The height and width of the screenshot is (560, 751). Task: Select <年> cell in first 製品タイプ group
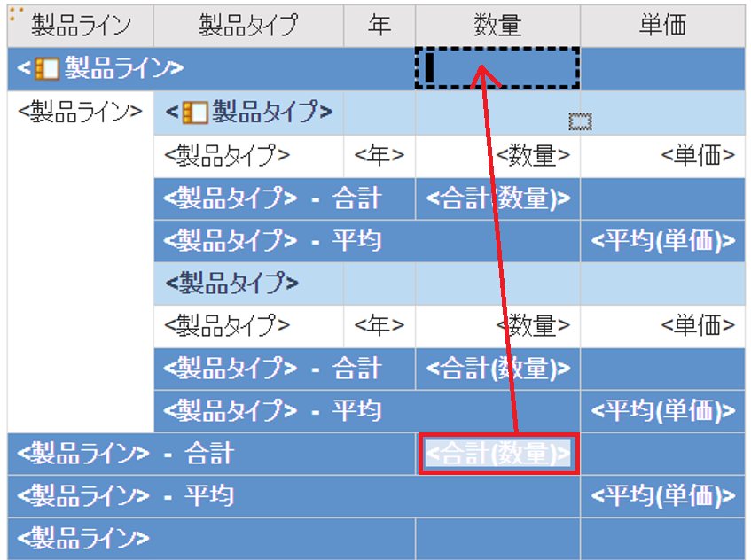(379, 156)
